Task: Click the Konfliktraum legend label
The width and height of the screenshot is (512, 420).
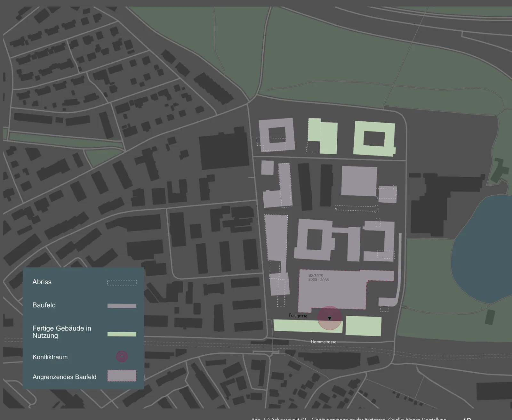Action: [x=50, y=357]
